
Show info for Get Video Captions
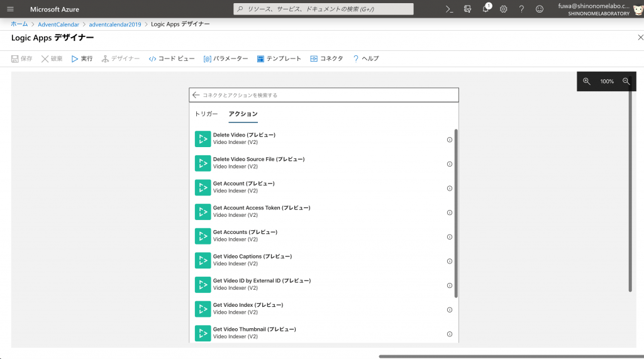point(449,261)
